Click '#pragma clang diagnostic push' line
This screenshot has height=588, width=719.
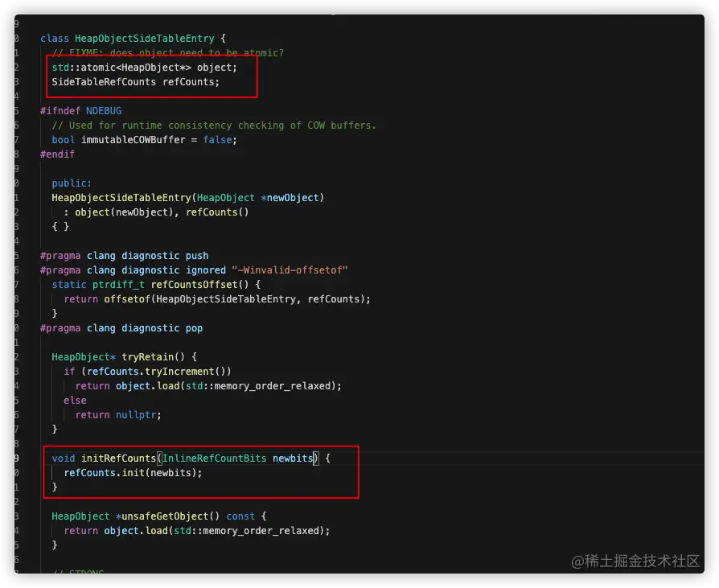125,256
